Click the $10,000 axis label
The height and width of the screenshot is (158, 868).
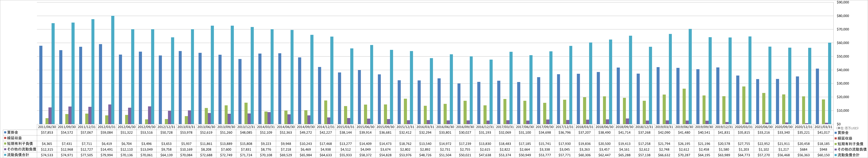click(x=842, y=111)
